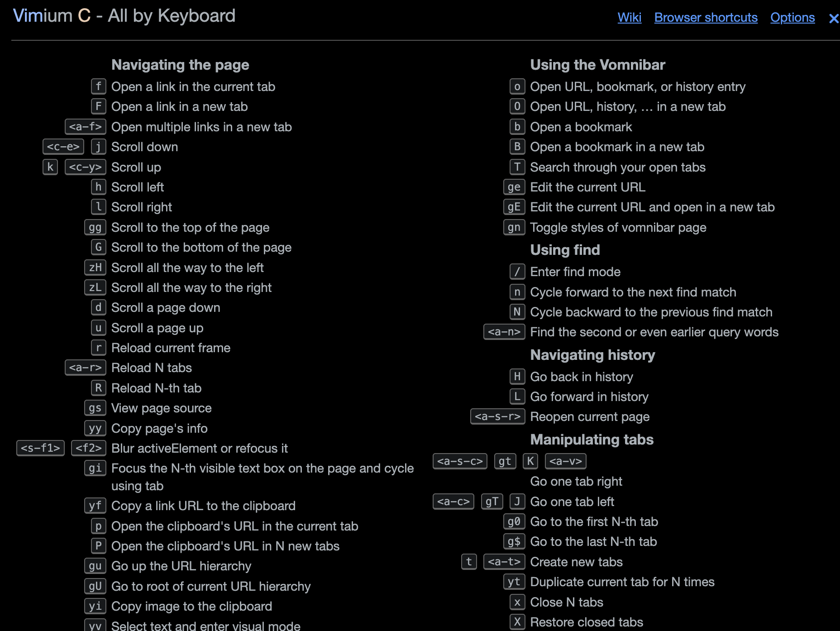Click 'Copy a link URL to the clipboard'
The image size is (840, 631).
203,506
